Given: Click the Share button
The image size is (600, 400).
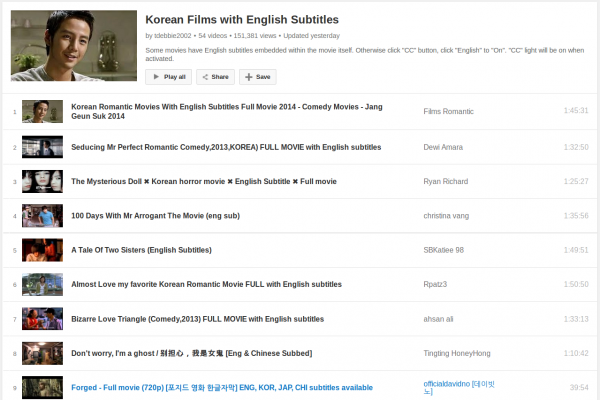Looking at the screenshot, I should pos(215,77).
